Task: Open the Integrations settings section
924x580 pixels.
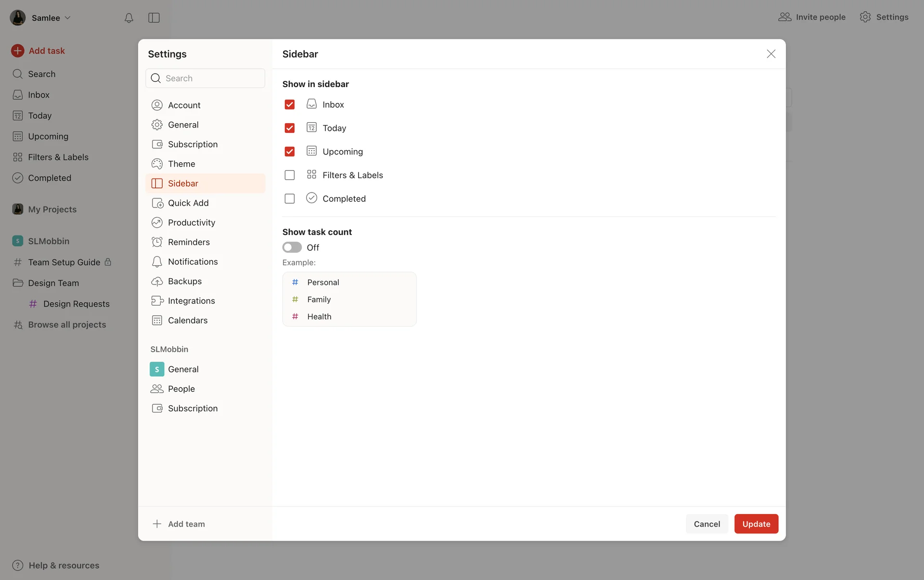Action: click(x=191, y=301)
